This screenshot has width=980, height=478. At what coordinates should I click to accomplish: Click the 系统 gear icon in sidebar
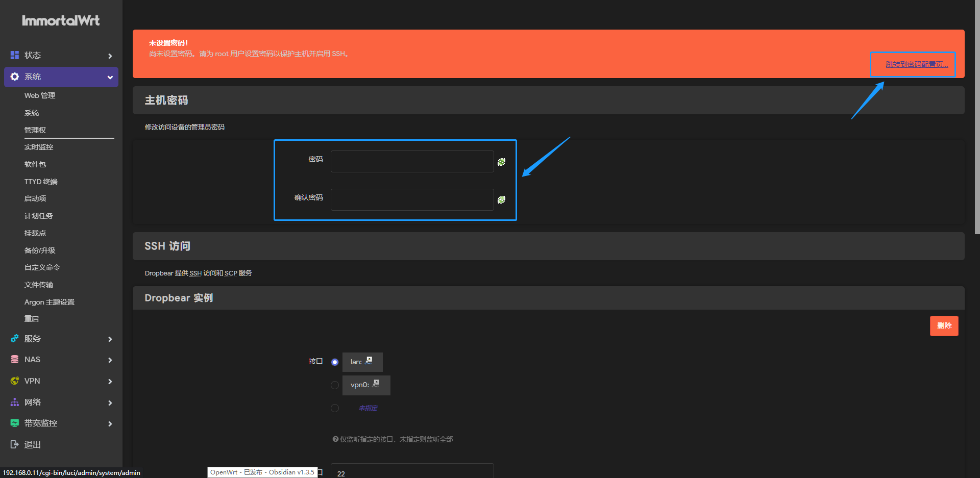point(14,77)
